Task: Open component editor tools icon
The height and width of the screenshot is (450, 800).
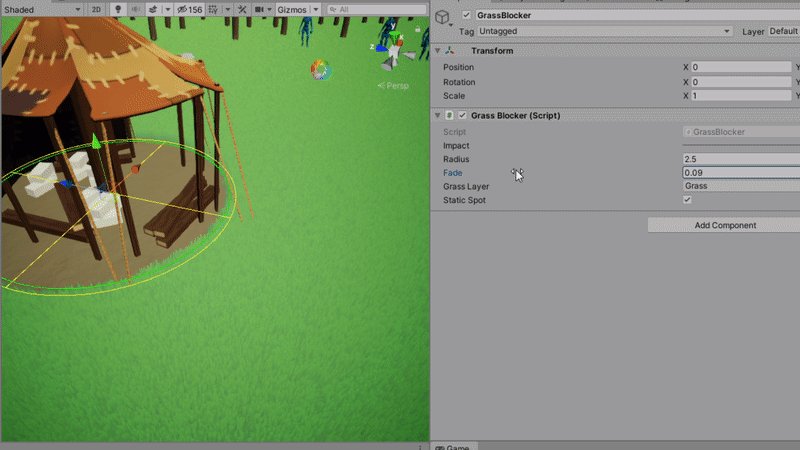Action: pos(242,9)
